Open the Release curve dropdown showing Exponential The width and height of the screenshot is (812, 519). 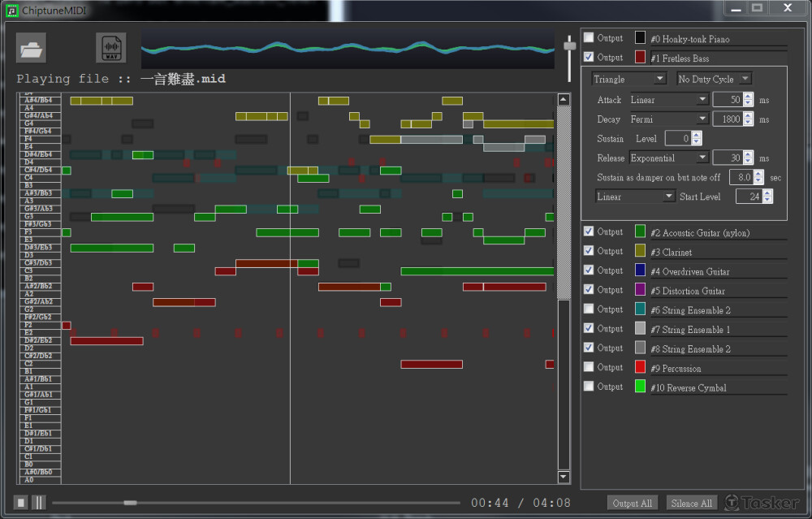tap(669, 158)
